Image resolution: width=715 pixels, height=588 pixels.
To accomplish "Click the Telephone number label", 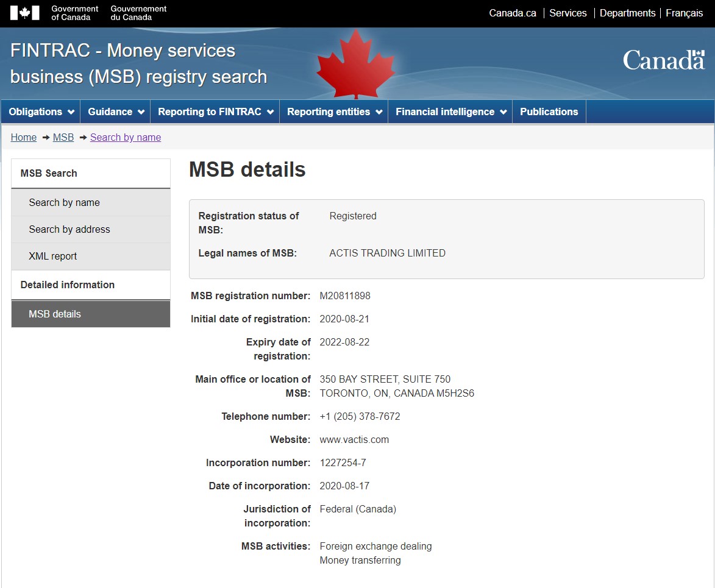I will [266, 417].
